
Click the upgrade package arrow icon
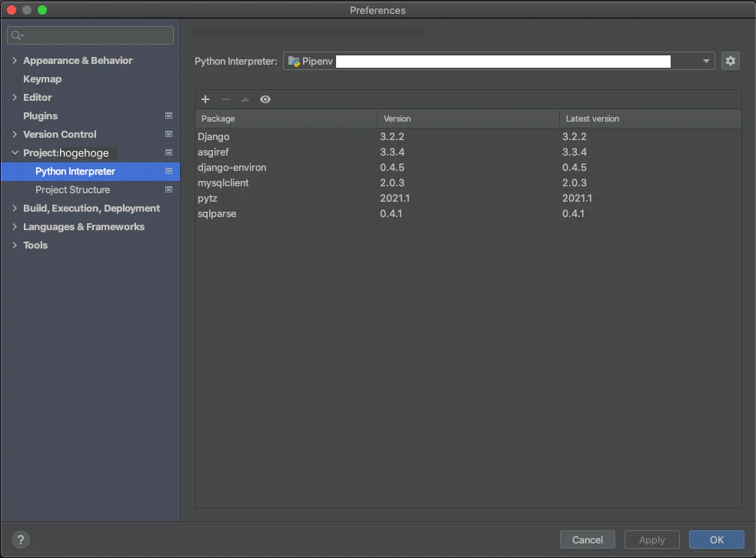click(245, 99)
